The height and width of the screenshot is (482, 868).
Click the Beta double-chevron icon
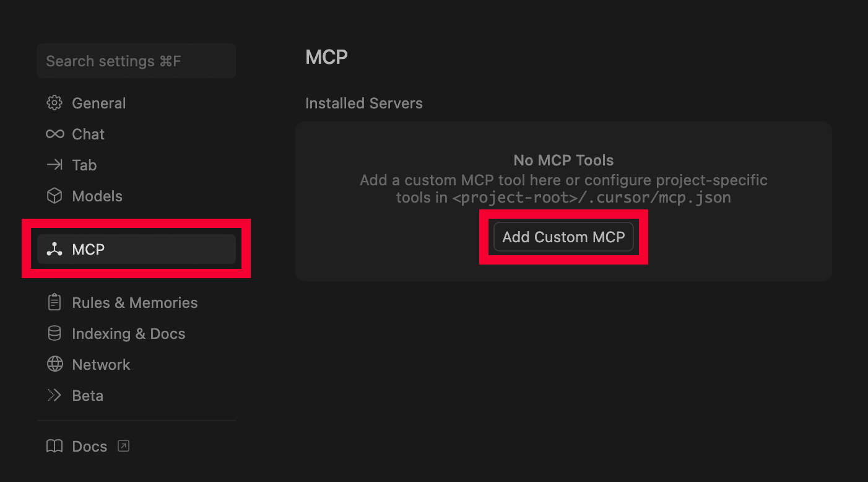tap(54, 395)
